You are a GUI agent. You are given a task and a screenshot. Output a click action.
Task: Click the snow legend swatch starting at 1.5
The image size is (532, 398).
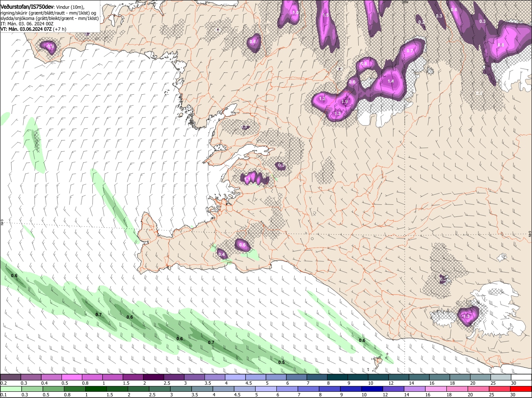(x=133, y=377)
